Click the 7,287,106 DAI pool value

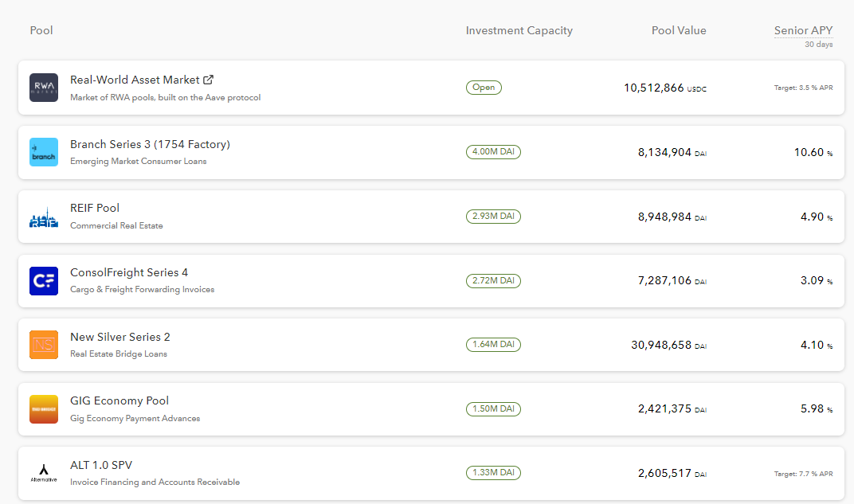click(x=672, y=281)
